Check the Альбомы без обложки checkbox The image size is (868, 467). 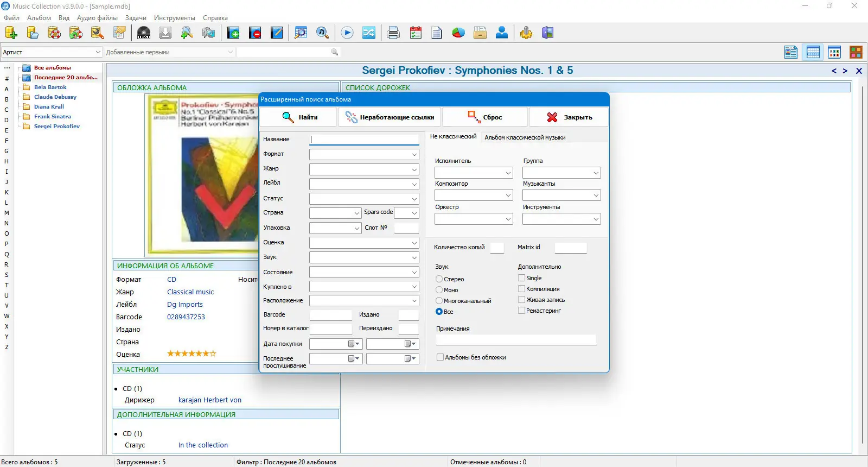[440, 357]
